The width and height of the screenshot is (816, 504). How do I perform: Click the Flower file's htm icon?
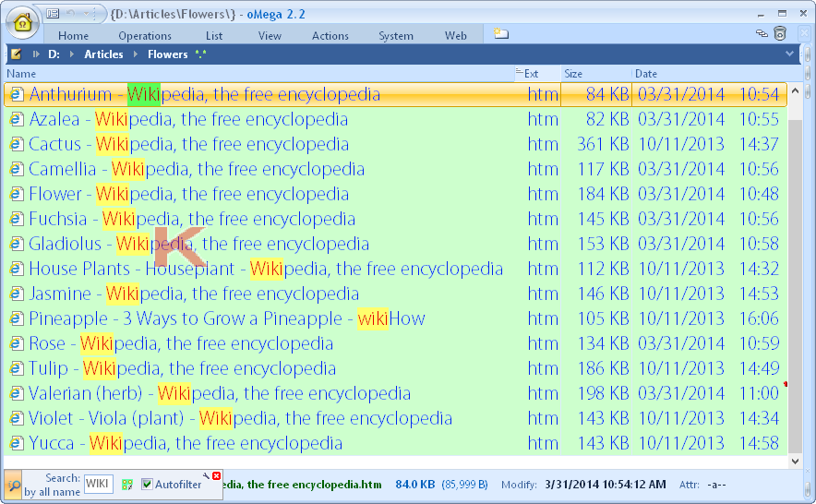pyautogui.click(x=17, y=194)
